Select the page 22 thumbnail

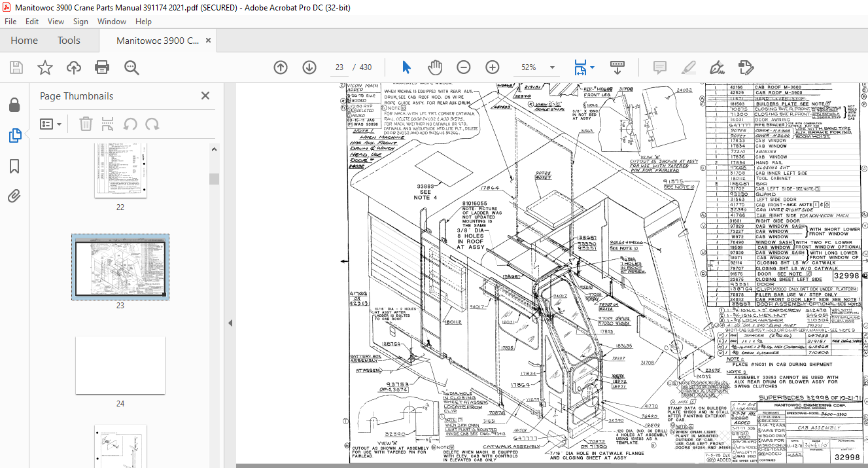[120, 170]
